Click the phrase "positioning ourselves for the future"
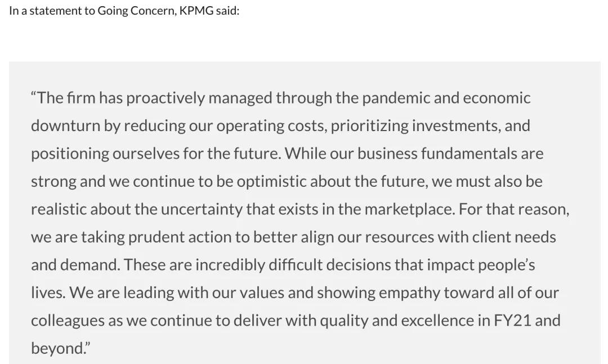608x364 pixels. click(x=156, y=154)
